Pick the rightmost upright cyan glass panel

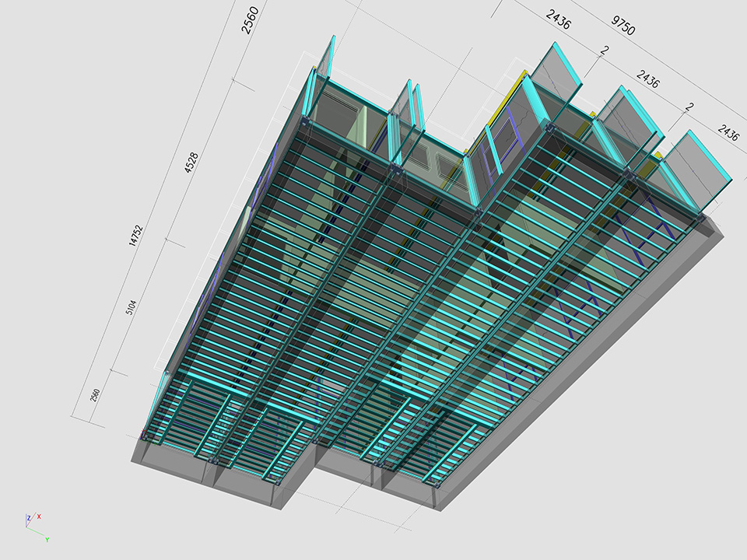(x=703, y=171)
